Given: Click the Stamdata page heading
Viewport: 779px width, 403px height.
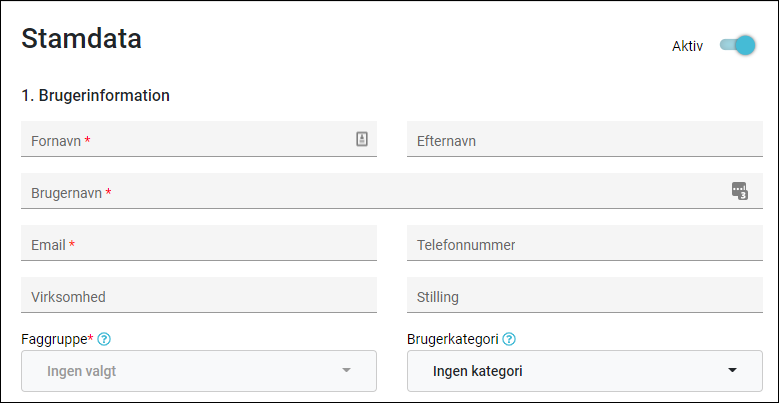Looking at the screenshot, I should click(x=81, y=39).
